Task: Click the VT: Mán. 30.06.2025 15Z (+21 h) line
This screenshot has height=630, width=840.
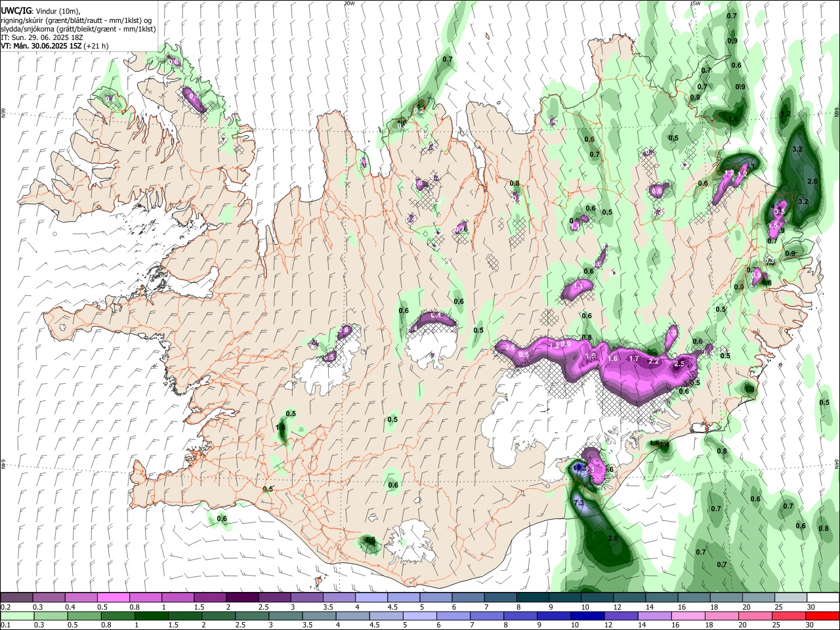Action: (x=54, y=46)
